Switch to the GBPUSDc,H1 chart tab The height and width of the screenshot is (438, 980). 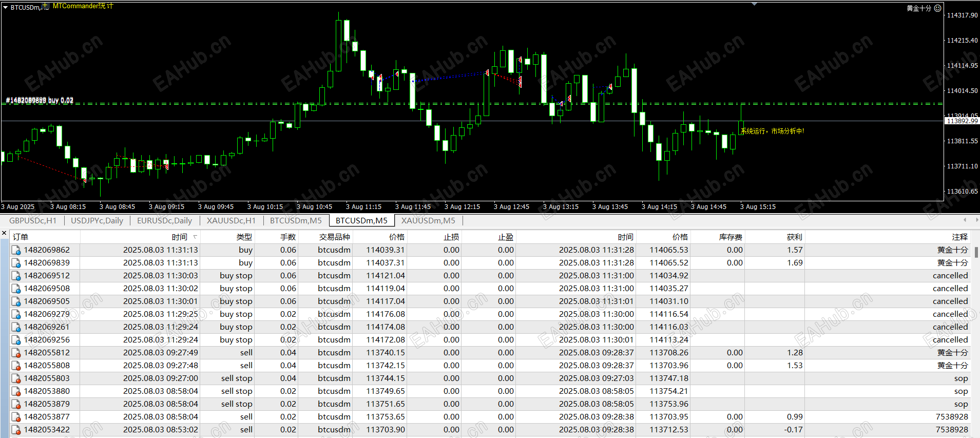click(x=33, y=221)
